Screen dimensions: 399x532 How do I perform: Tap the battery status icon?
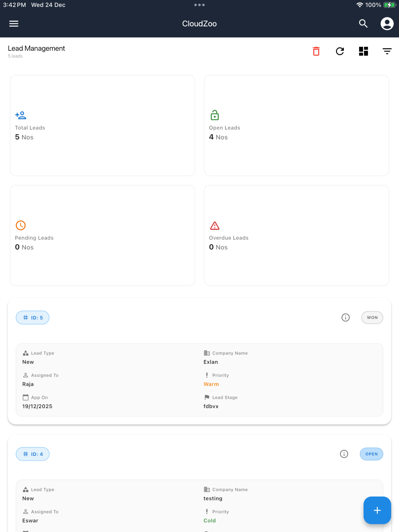click(x=390, y=5)
